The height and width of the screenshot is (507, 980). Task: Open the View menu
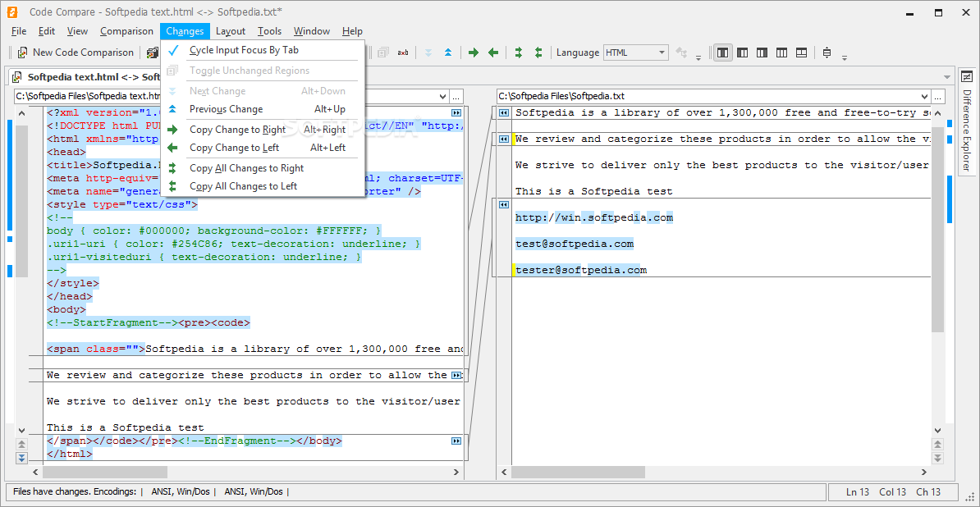[x=77, y=31]
